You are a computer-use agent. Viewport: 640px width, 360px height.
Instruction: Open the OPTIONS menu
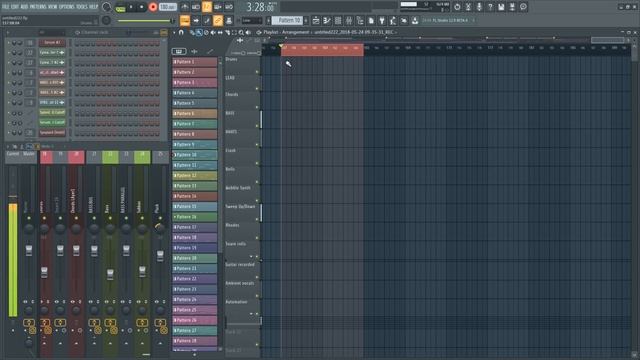coord(67,7)
